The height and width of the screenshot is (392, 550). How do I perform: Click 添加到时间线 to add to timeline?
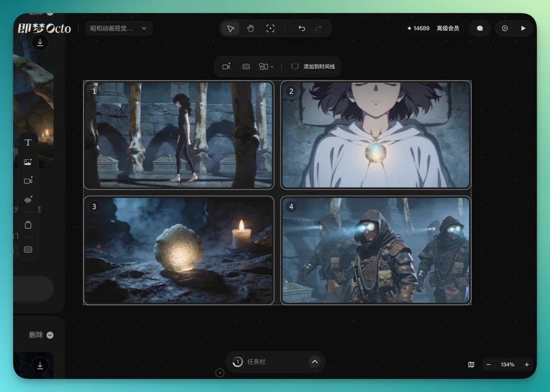[313, 67]
